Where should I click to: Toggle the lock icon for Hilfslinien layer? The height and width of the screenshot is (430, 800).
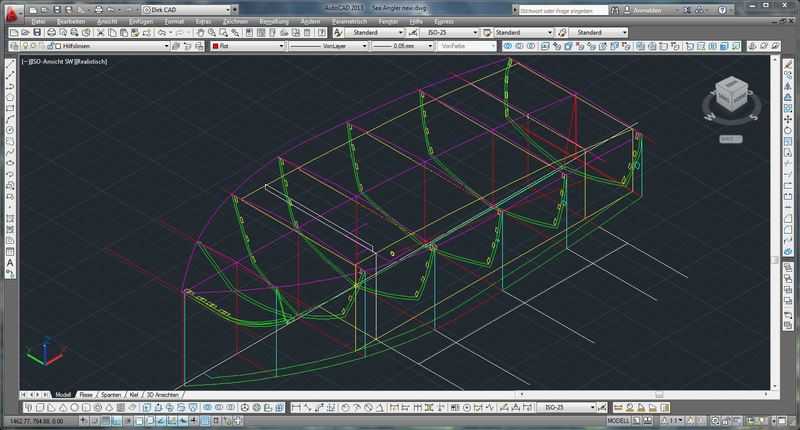(51, 46)
